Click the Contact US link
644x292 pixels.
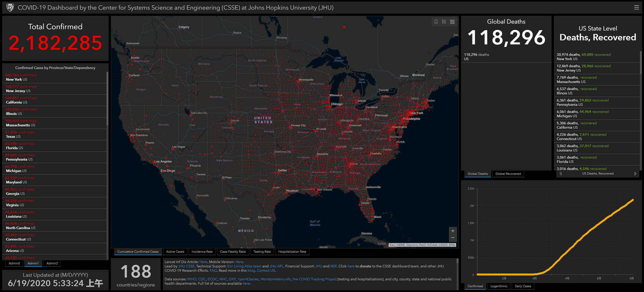(266, 270)
